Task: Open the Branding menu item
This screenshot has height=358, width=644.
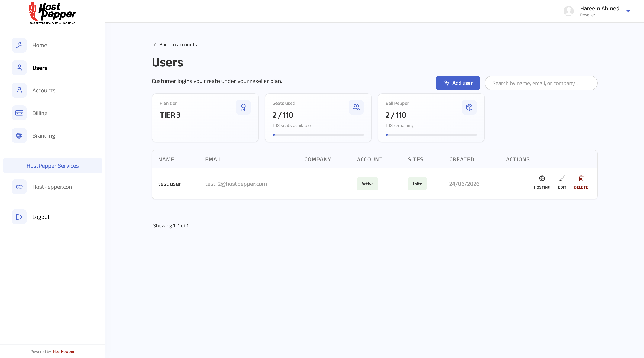Action: (43, 136)
